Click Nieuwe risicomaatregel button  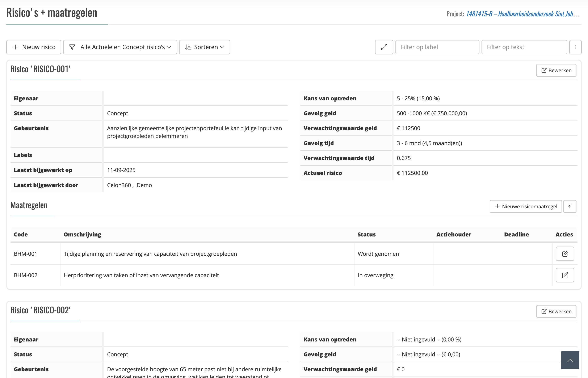[526, 206]
